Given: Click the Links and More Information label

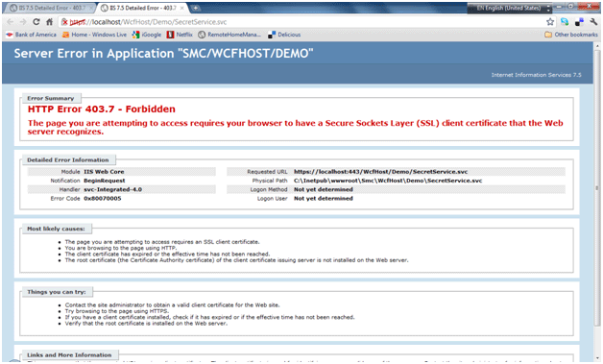Looking at the screenshot, I should coord(69,355).
